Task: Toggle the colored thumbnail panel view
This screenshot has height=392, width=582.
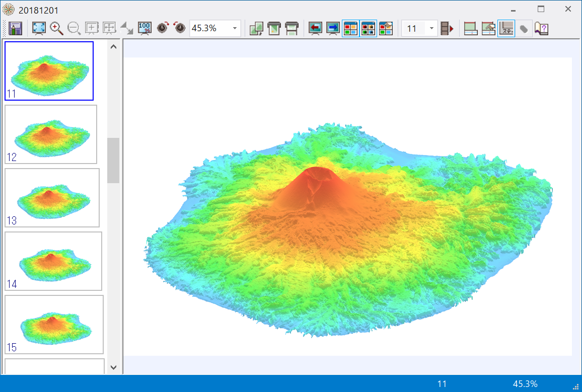Action: pos(350,29)
